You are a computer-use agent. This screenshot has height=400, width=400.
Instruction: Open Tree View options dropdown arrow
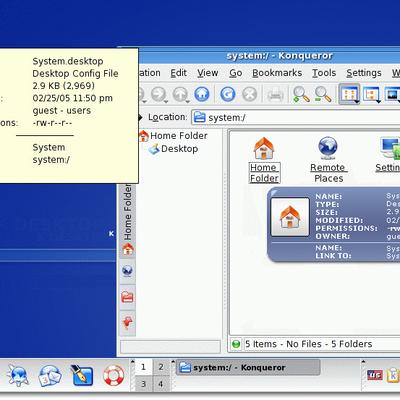tap(378, 101)
